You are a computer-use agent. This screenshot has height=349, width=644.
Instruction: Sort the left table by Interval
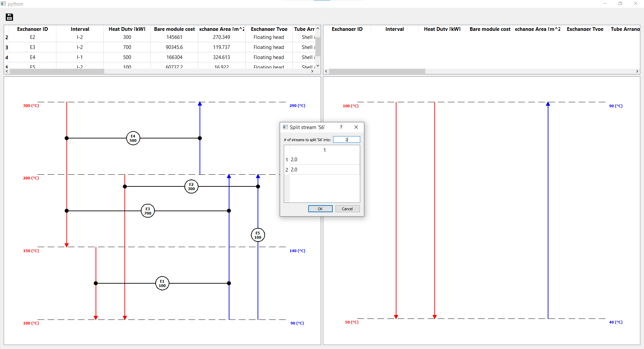(80, 29)
